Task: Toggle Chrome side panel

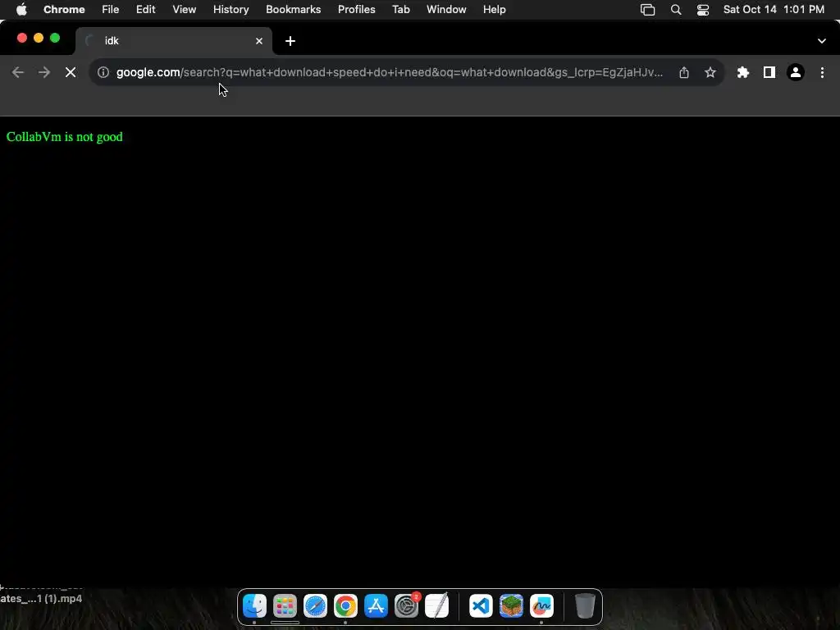Action: point(769,72)
